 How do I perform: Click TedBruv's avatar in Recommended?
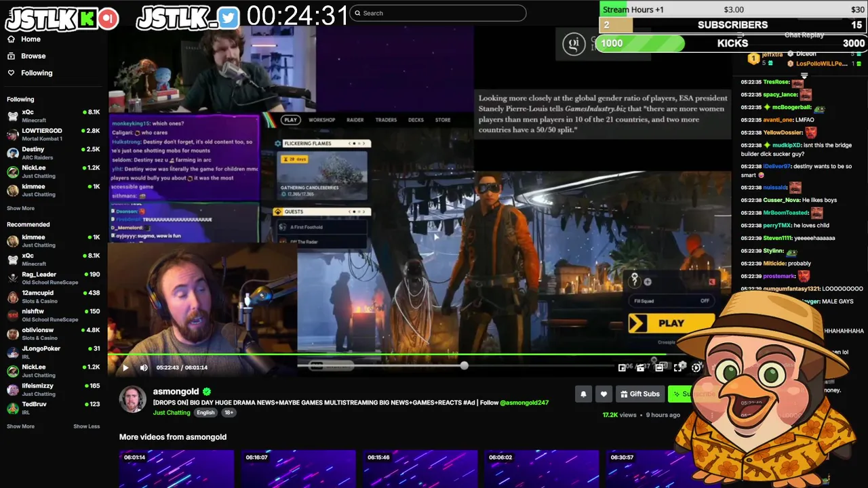coord(12,408)
